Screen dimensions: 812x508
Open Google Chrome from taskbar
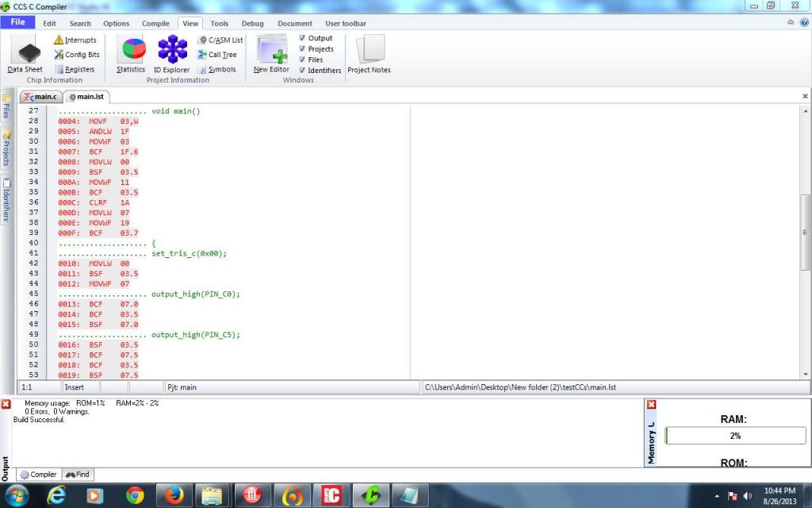pyautogui.click(x=135, y=495)
